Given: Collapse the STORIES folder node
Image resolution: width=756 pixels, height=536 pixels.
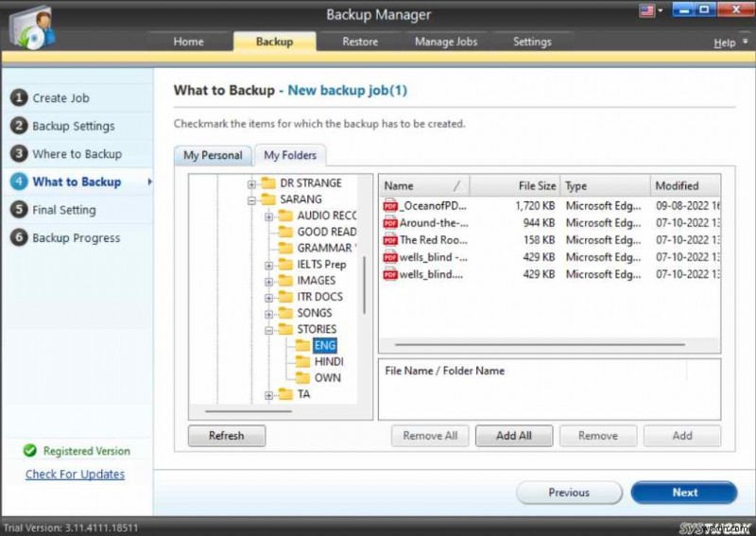Looking at the screenshot, I should (269, 331).
